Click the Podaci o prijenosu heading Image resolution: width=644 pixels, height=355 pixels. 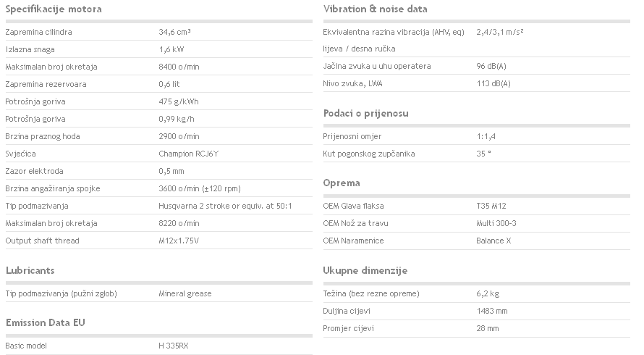coord(365,114)
